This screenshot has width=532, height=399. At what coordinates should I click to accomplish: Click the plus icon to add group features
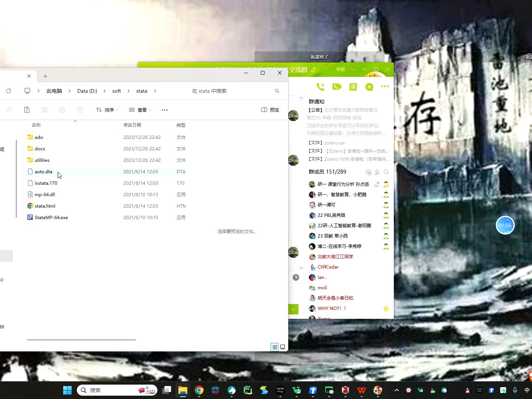pyautogui.click(x=369, y=87)
